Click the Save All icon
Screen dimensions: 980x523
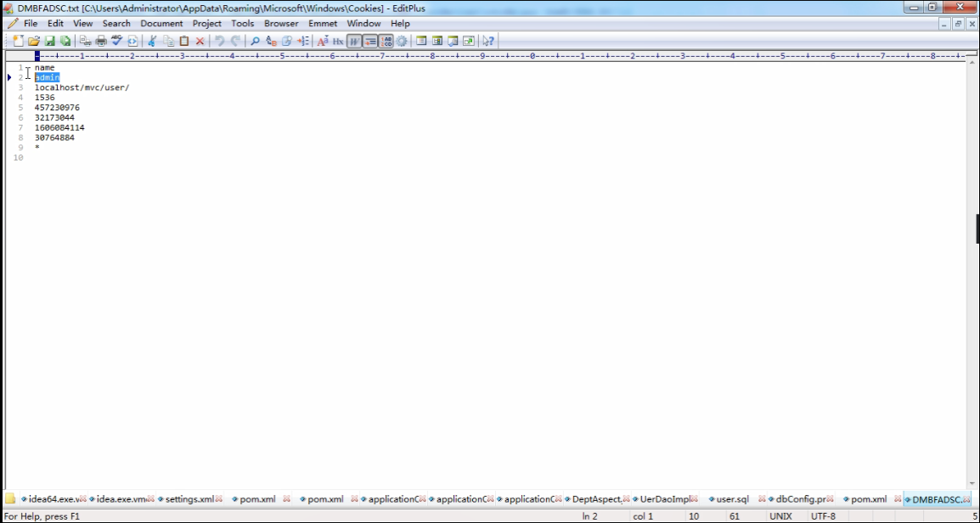[65, 42]
